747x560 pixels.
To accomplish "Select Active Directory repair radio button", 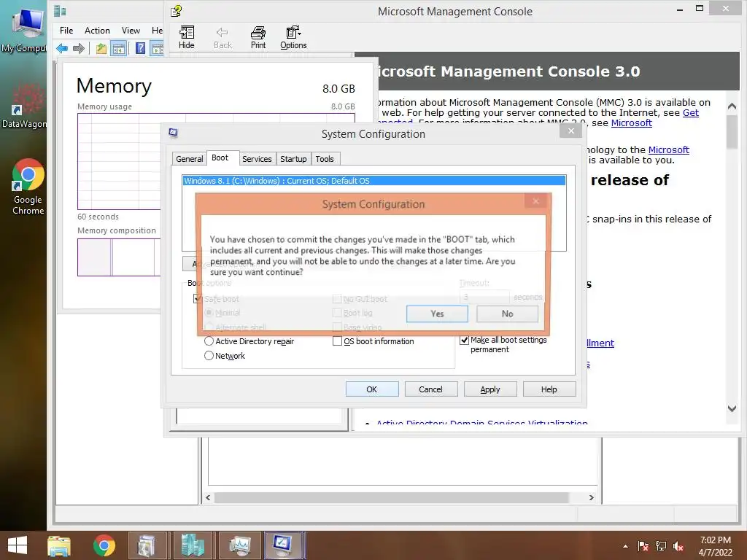I will pos(209,341).
